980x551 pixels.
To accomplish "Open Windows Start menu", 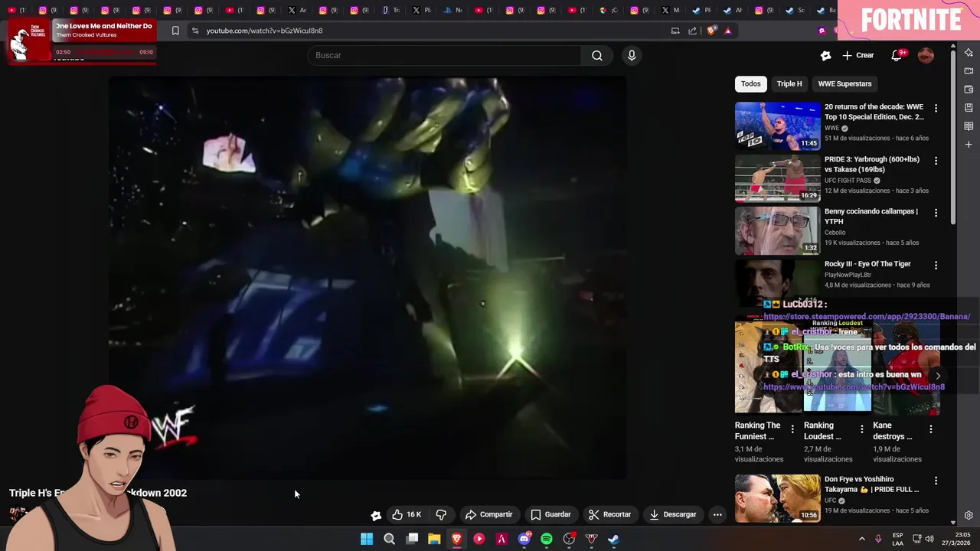I will click(x=367, y=539).
